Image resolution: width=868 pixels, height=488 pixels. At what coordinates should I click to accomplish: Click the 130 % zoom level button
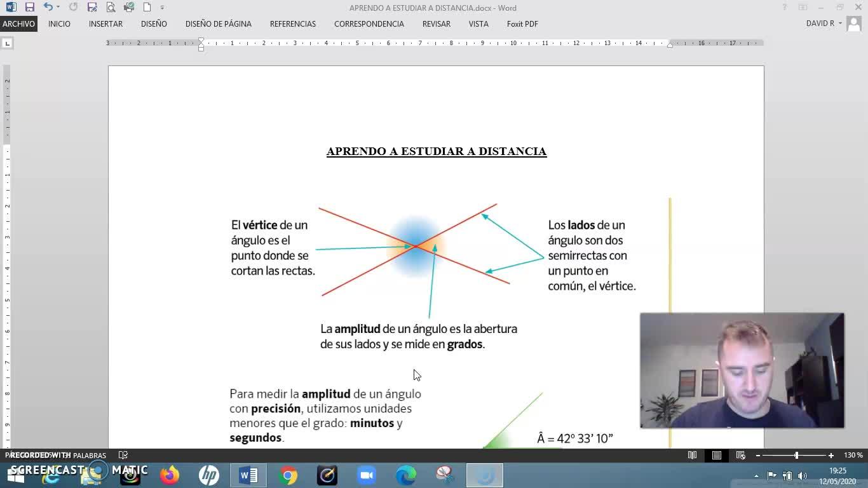[x=853, y=455]
